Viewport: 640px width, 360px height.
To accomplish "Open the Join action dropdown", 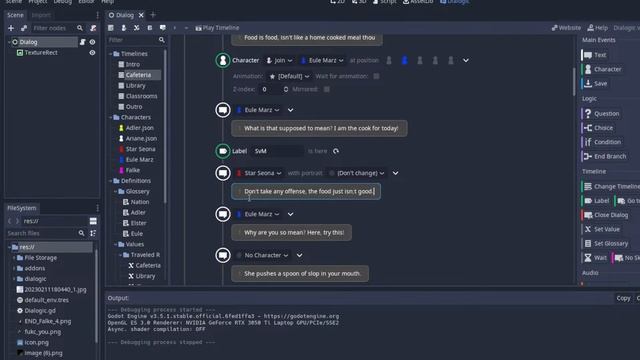I will click(x=279, y=60).
